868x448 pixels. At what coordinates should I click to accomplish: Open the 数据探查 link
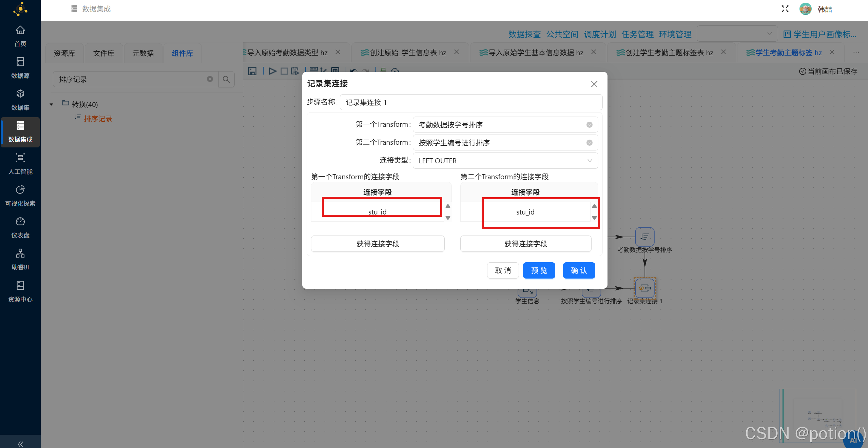[524, 34]
